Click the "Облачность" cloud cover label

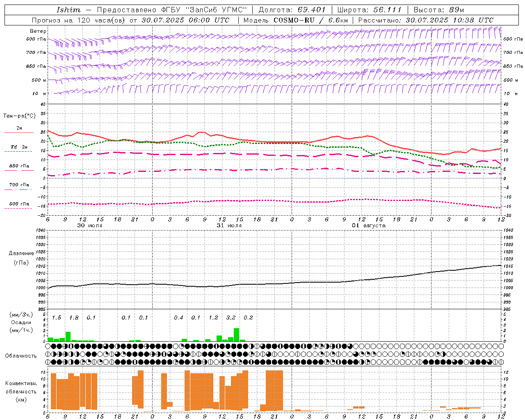(21, 356)
